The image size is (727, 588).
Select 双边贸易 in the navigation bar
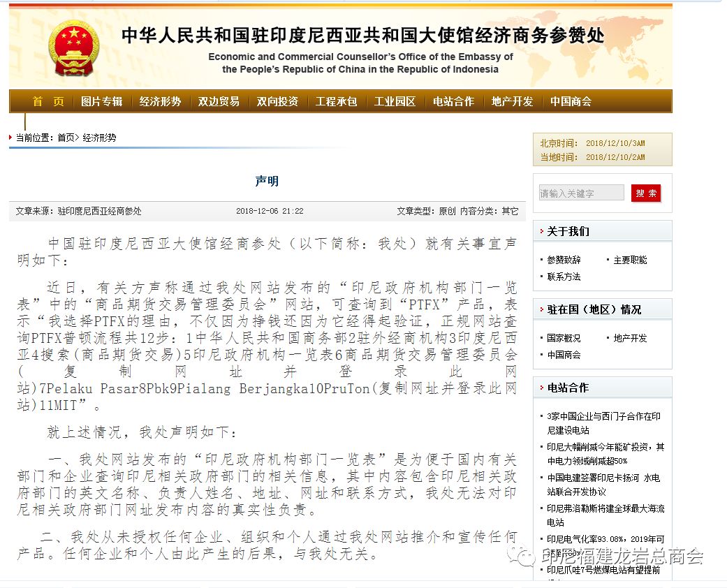pyautogui.click(x=219, y=101)
